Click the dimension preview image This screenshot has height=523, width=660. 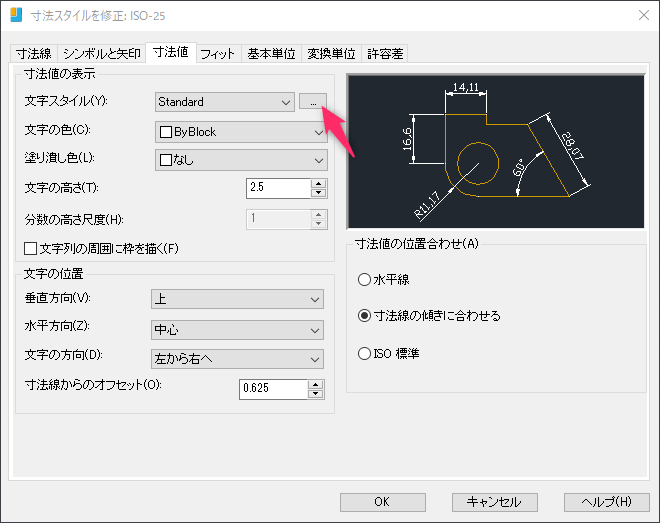[x=496, y=151]
